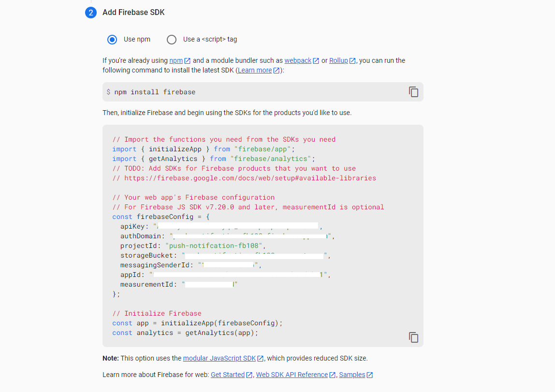Image resolution: width=555 pixels, height=392 pixels.
Task: Click external-link icon next to npm
Action: pos(188,61)
